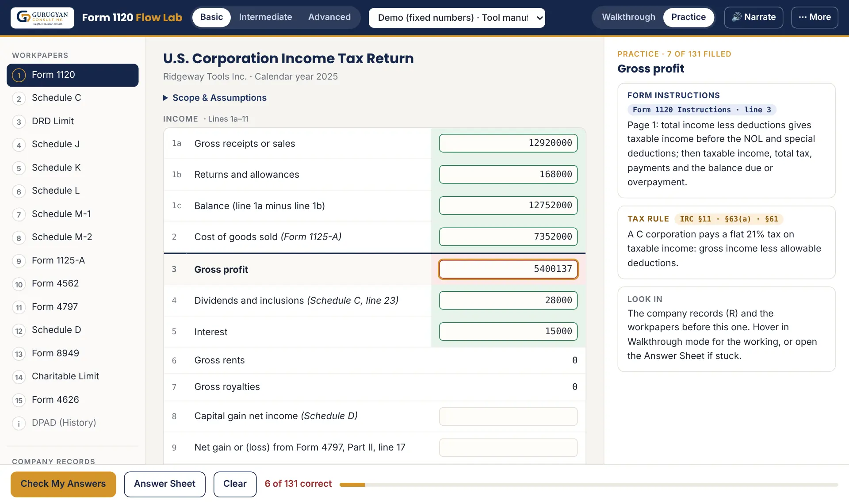Open Schedule D workpaper
This screenshot has width=849, height=504.
73,330
